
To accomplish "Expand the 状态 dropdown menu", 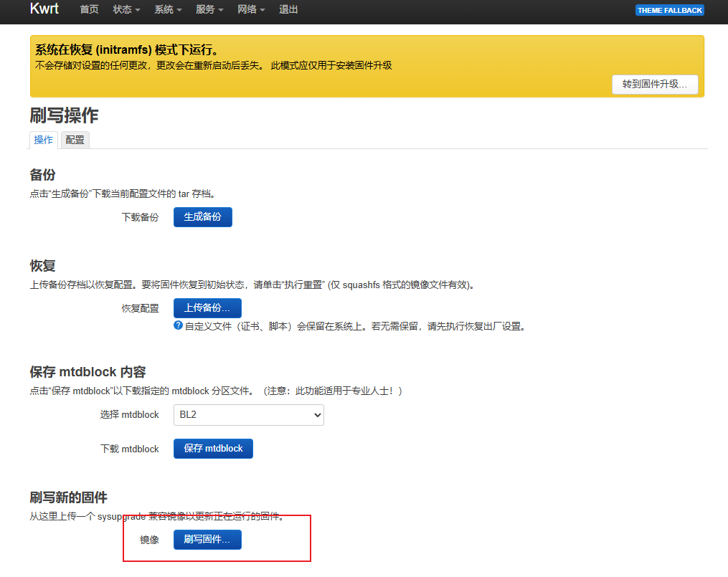I will (x=127, y=10).
